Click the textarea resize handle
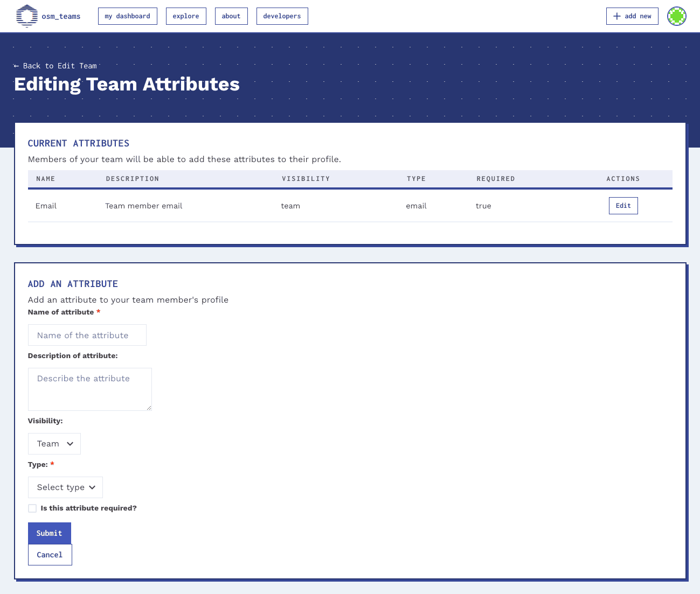The image size is (700, 594). (149, 408)
